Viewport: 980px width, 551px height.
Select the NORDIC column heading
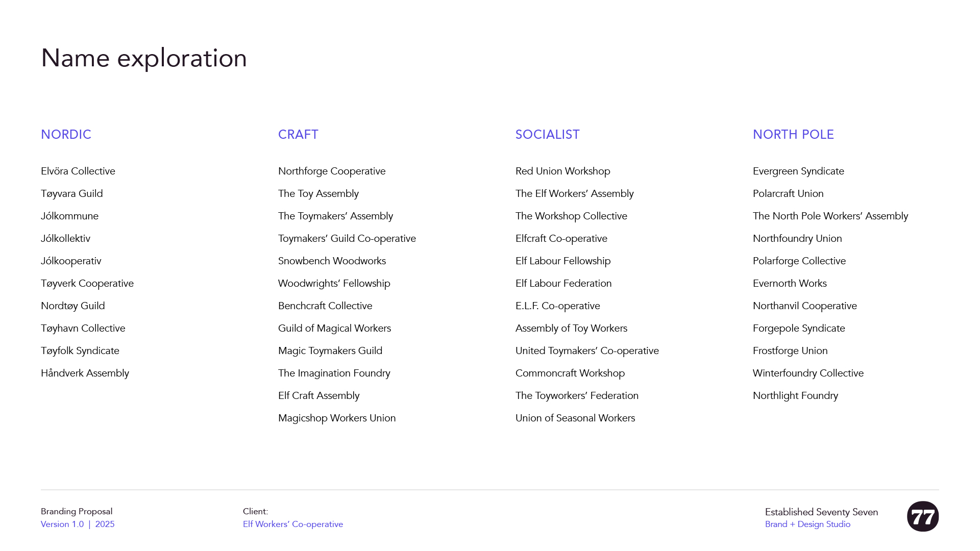click(x=66, y=134)
